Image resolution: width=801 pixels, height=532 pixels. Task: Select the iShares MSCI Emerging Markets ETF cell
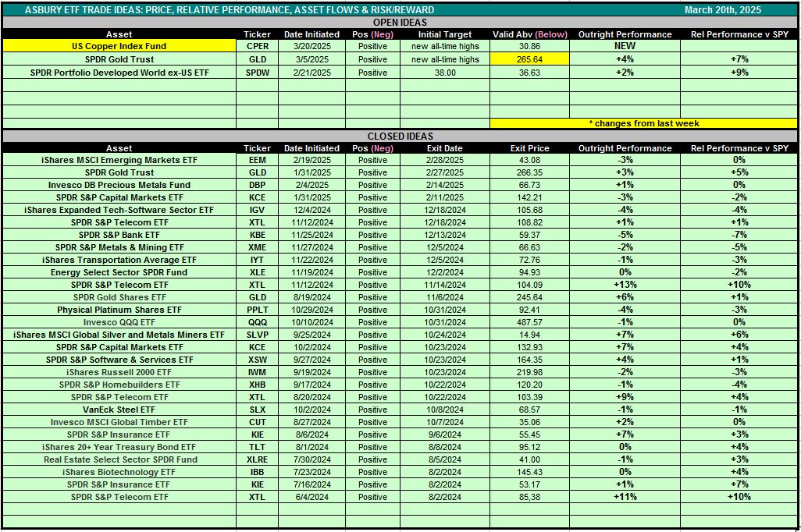119,160
